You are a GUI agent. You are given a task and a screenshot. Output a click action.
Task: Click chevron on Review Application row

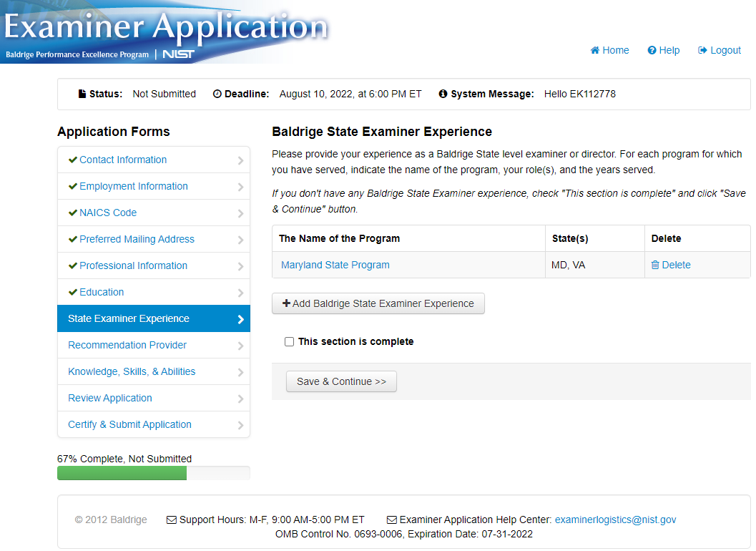click(240, 399)
